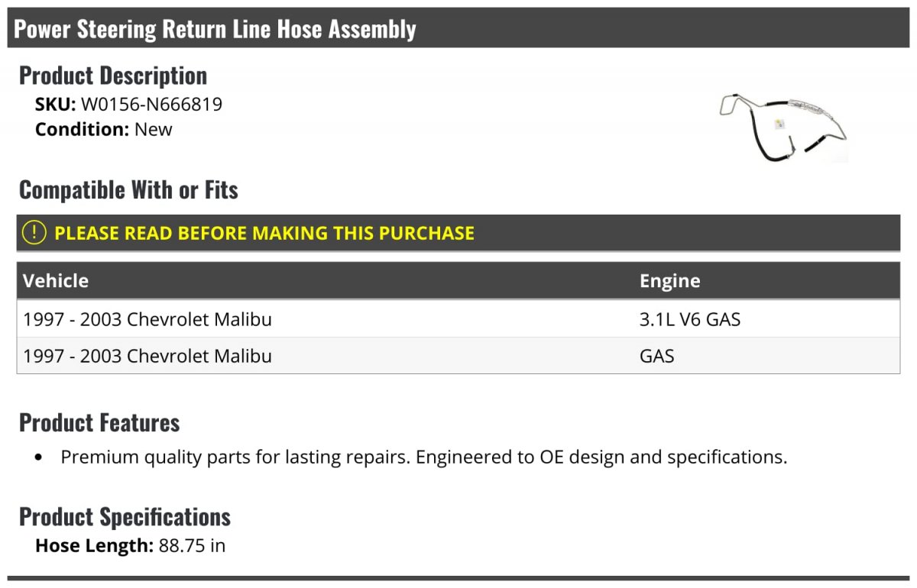The height and width of the screenshot is (588, 917).
Task: Click the Hose Length 88.75 in value
Action: tap(192, 545)
